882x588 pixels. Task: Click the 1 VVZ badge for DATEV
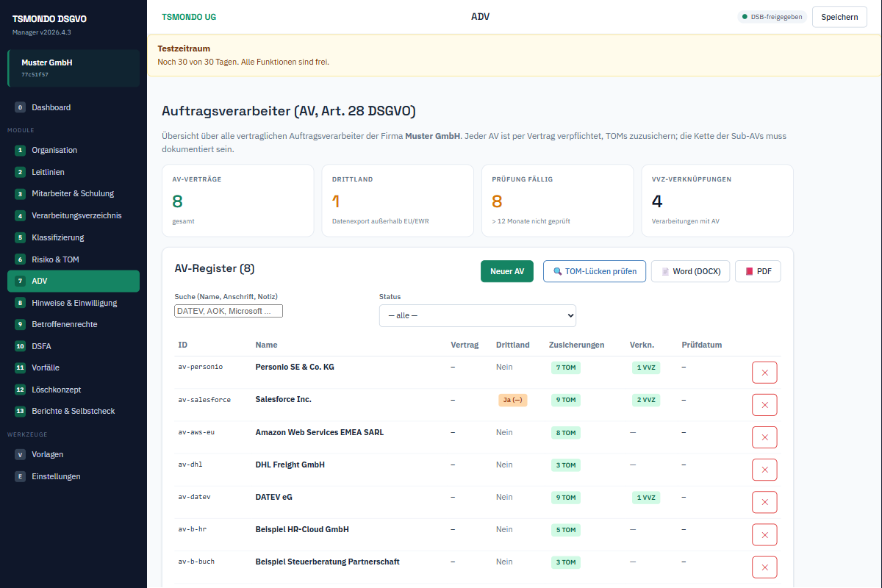pos(646,498)
